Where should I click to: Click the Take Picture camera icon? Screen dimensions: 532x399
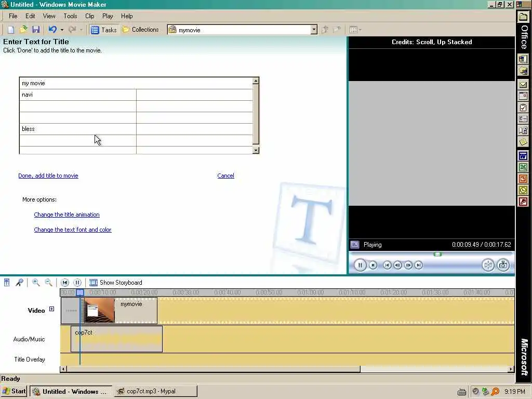(x=503, y=265)
